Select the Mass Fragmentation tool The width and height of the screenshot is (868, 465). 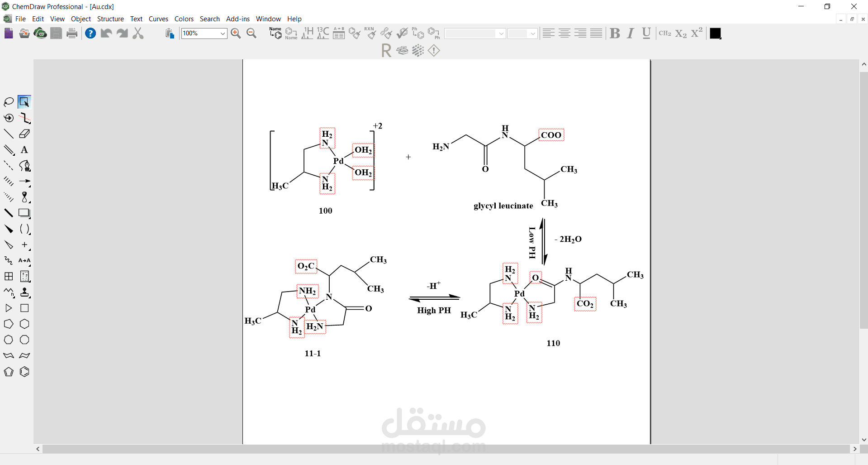coord(24,118)
